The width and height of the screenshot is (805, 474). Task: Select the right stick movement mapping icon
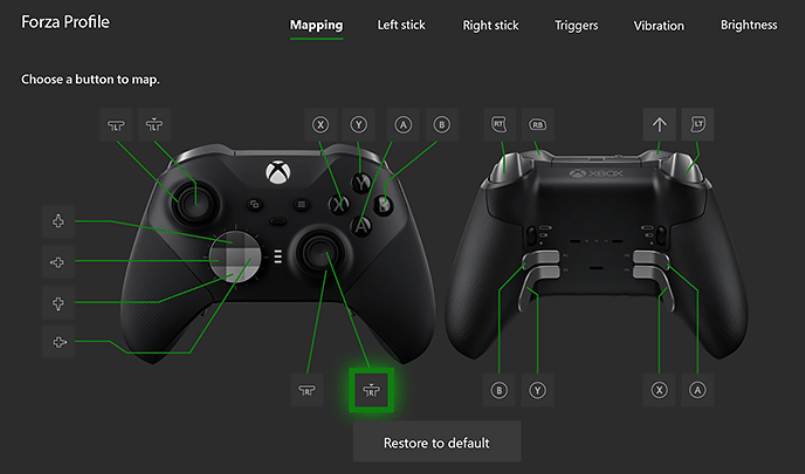(x=307, y=390)
